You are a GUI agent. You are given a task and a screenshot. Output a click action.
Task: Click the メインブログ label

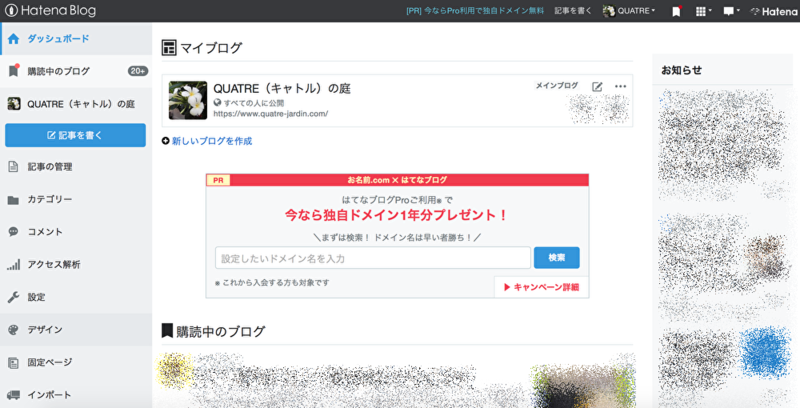557,86
